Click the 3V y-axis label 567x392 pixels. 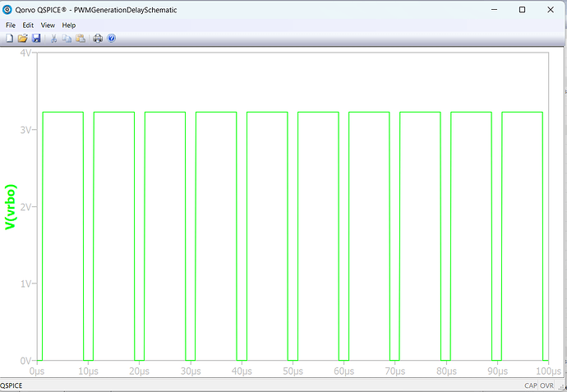coord(26,130)
